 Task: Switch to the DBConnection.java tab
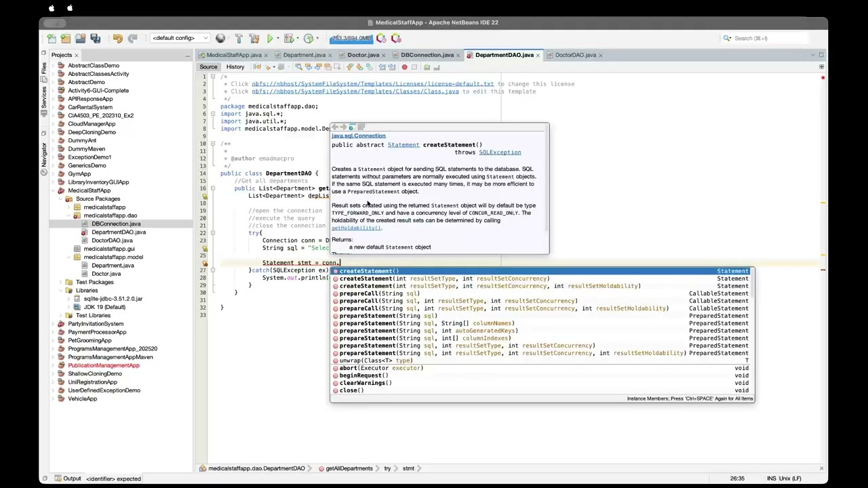point(427,55)
